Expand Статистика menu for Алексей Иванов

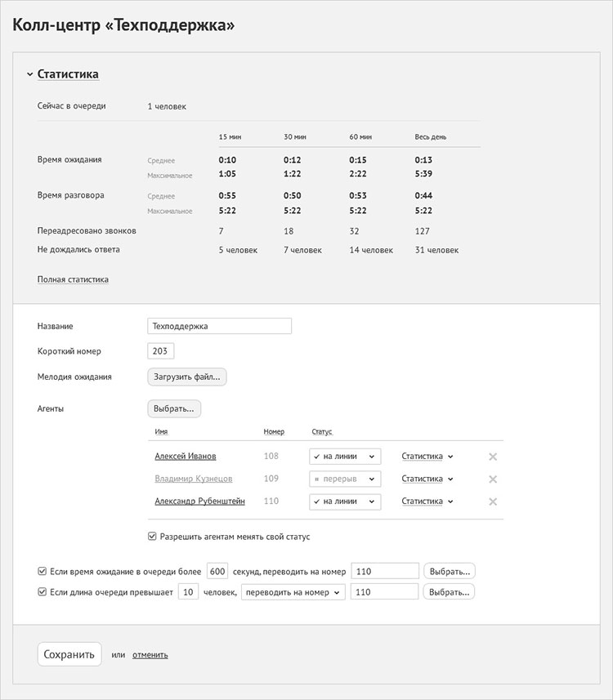click(427, 457)
